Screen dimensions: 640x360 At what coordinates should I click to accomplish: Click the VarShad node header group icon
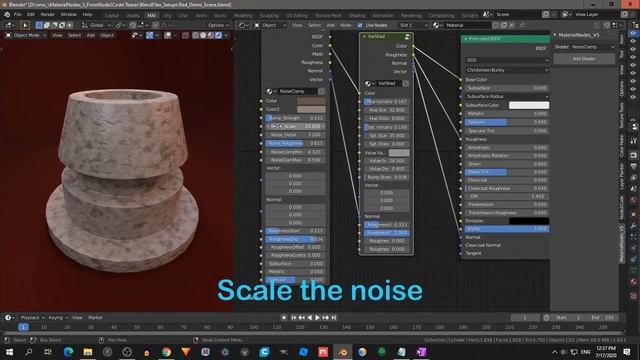(407, 37)
